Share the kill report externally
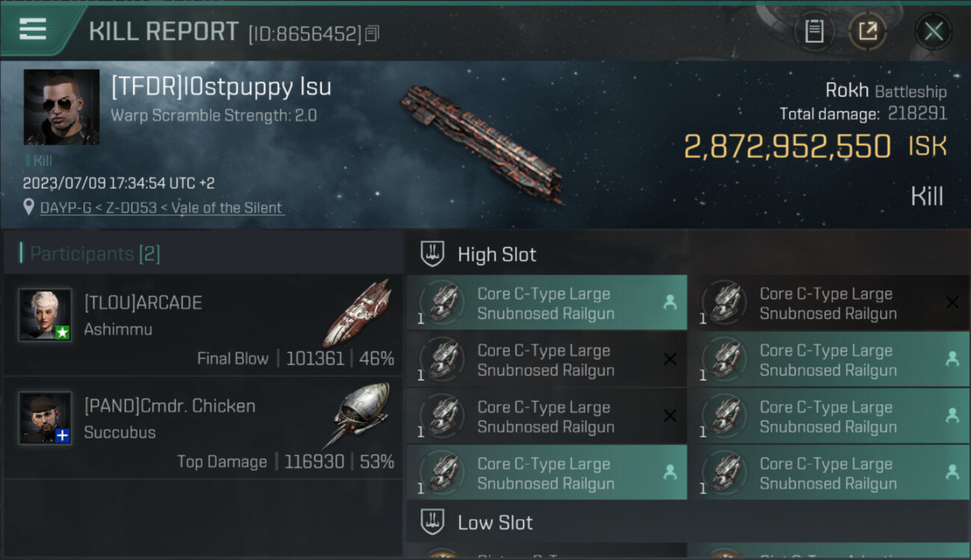Screen dimensions: 971x560 coord(867,31)
